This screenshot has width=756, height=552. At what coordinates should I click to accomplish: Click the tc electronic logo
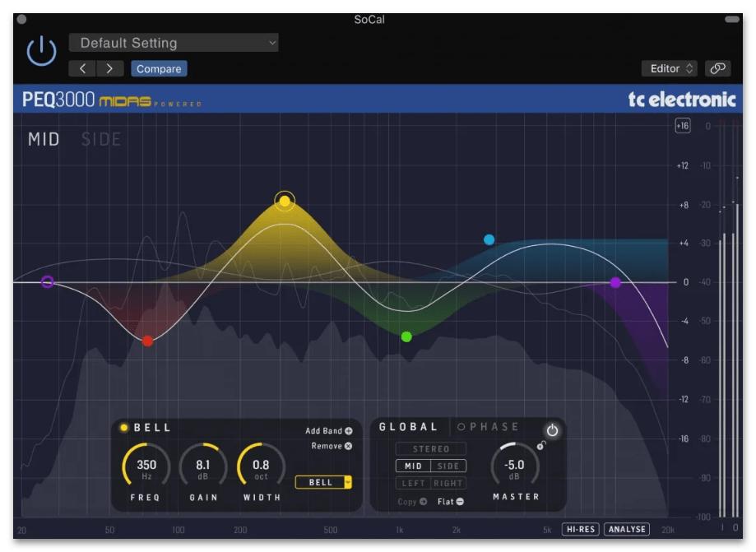682,100
